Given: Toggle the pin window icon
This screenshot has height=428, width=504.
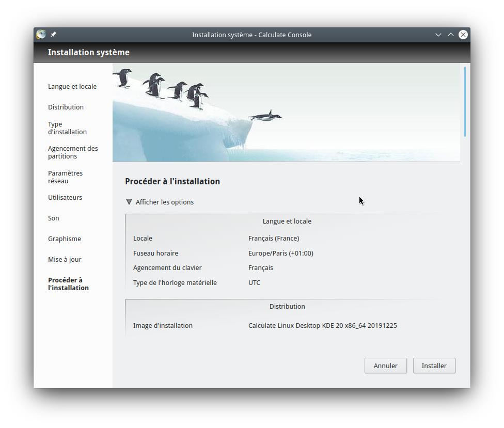Looking at the screenshot, I should [x=53, y=35].
